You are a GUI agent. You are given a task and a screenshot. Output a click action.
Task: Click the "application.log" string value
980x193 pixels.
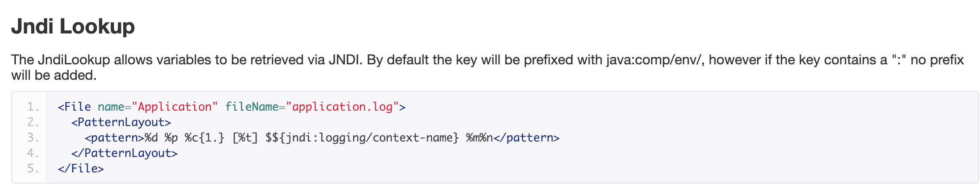click(x=342, y=107)
